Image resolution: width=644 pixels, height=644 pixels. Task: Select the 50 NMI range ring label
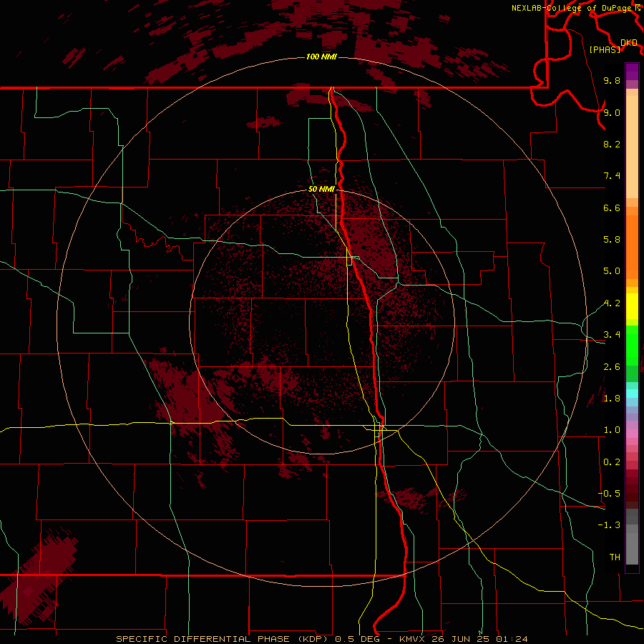click(x=321, y=189)
